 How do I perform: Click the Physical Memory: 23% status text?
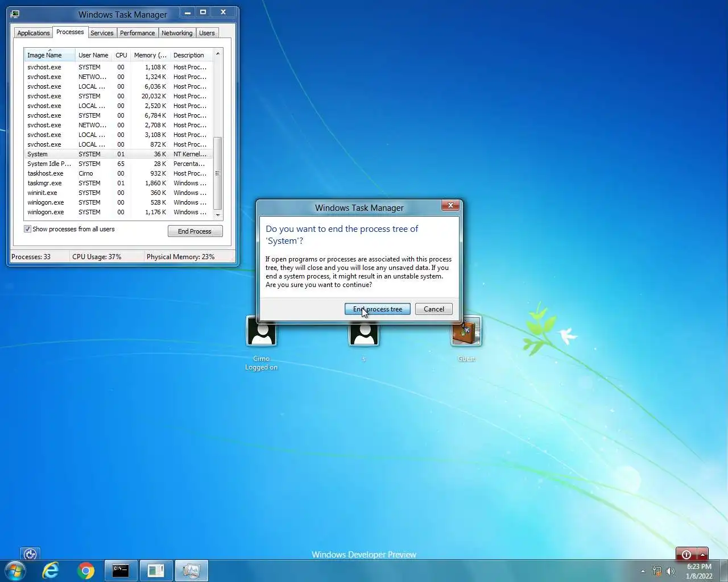[x=180, y=257]
